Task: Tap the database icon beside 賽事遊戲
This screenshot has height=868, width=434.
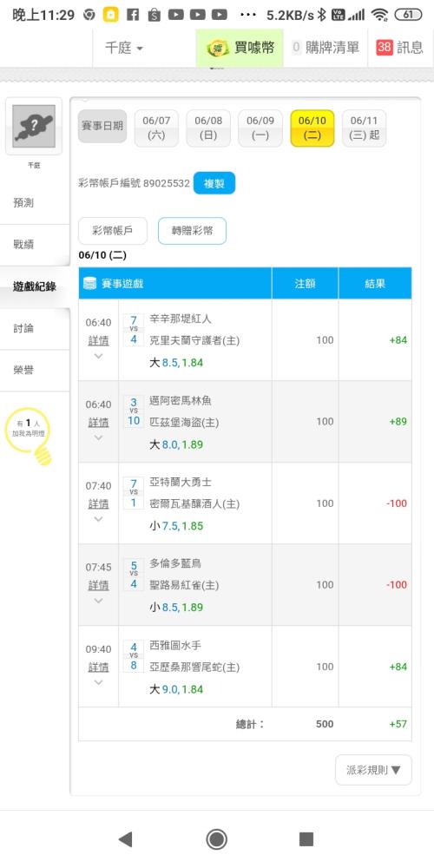Action: (x=89, y=284)
